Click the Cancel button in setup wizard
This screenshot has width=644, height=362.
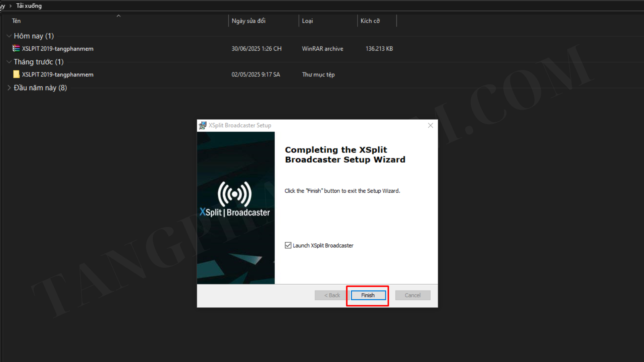click(412, 295)
